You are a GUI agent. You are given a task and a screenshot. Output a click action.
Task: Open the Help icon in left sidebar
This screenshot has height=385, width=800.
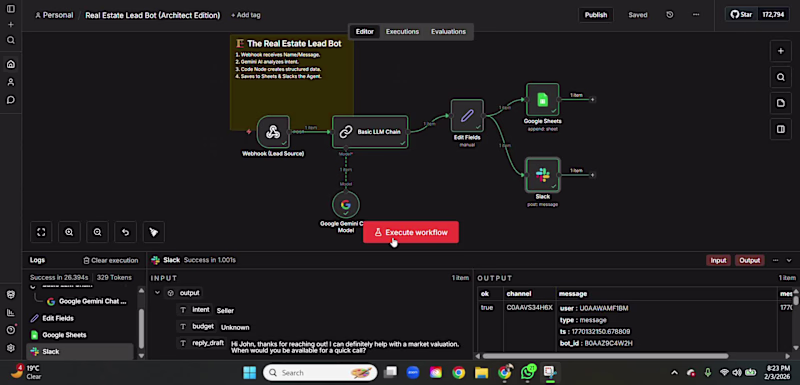pyautogui.click(x=11, y=330)
